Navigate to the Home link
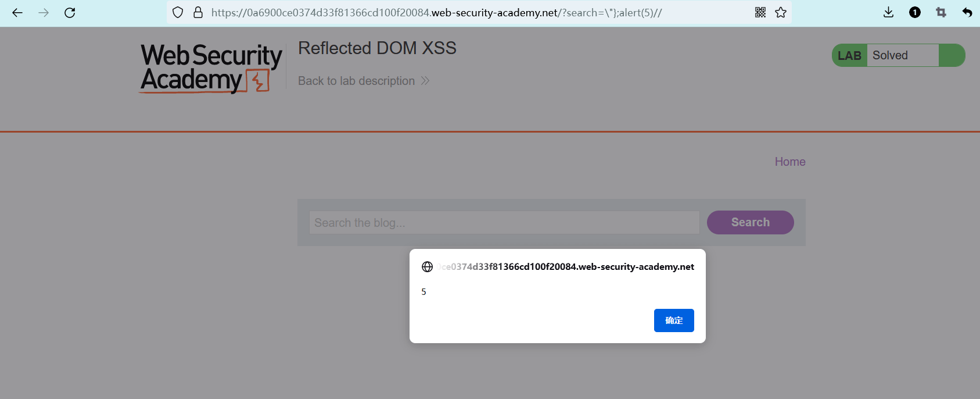980x399 pixels. pyautogui.click(x=789, y=162)
